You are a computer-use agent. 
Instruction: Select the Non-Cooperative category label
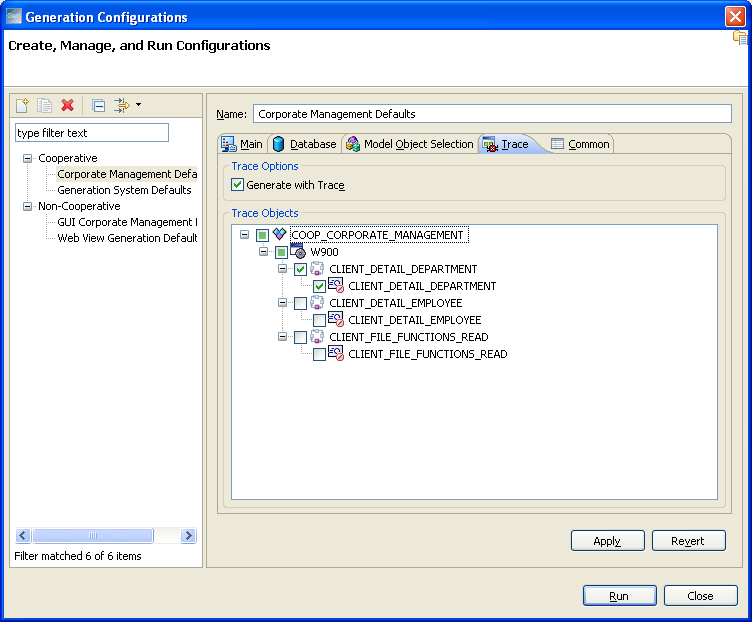click(79, 206)
